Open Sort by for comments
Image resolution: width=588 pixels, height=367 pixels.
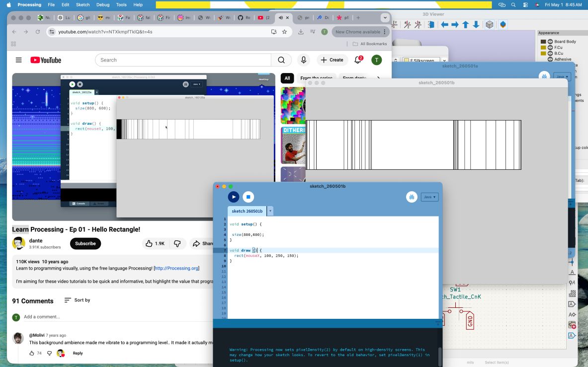click(77, 300)
